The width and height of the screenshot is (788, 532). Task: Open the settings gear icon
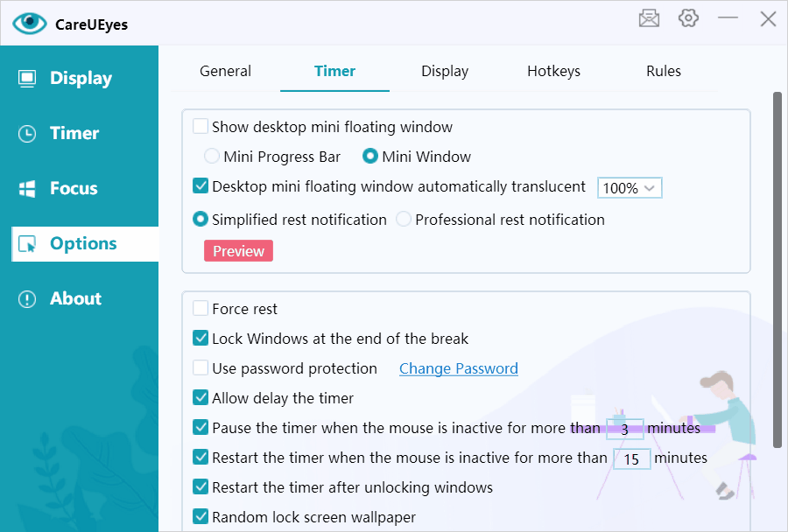coord(688,18)
